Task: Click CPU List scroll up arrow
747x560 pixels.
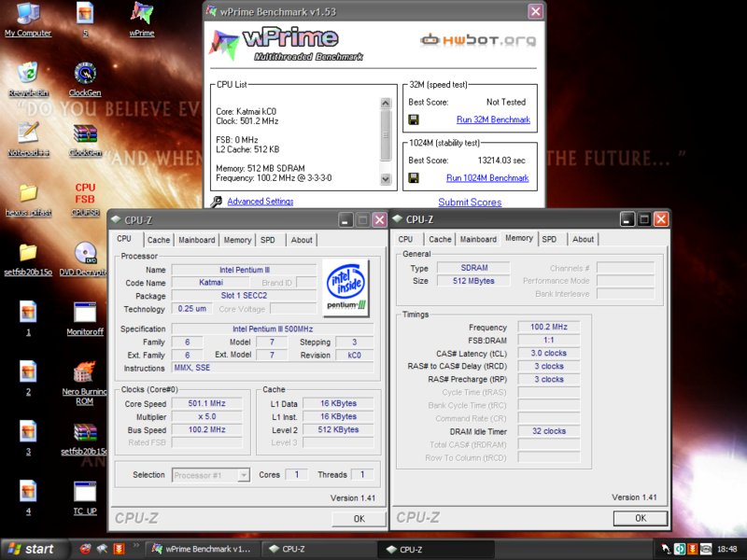Action: (x=386, y=103)
